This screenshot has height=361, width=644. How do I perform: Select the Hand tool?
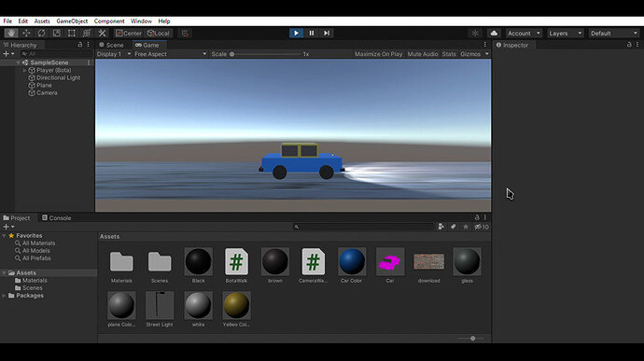coord(11,34)
